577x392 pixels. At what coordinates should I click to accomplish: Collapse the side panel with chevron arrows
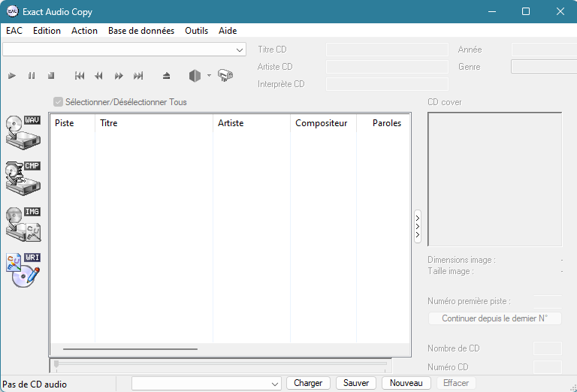point(418,227)
